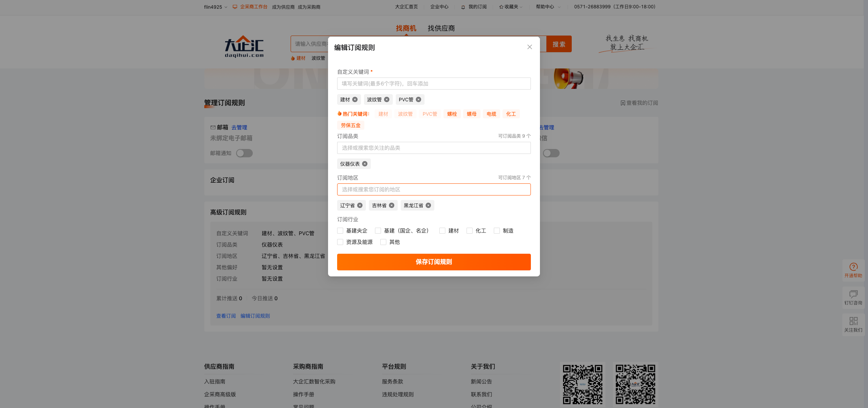Image resolution: width=868 pixels, height=408 pixels.
Task: Open 新闻公告 footer link
Action: point(481,382)
